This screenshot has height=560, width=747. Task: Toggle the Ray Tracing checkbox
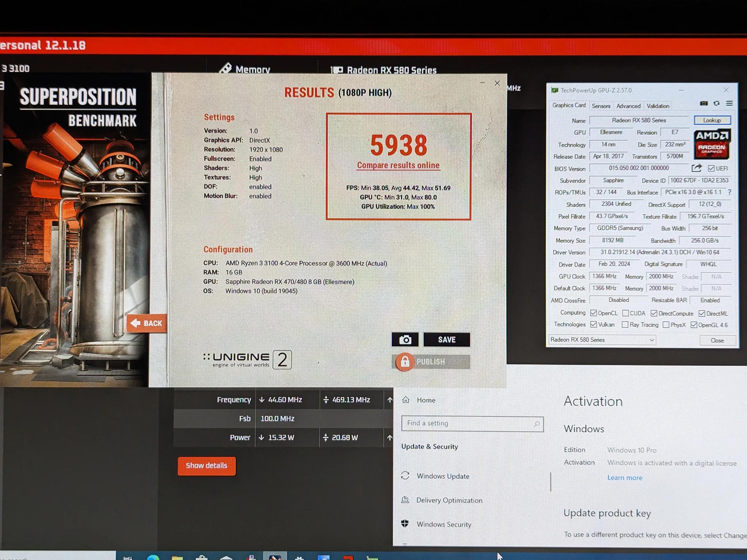(x=625, y=324)
